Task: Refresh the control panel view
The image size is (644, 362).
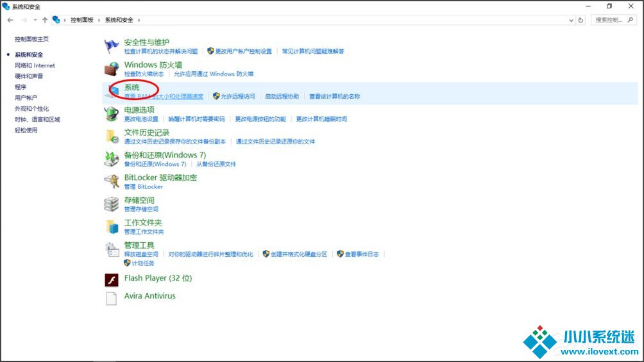Action: click(580, 20)
